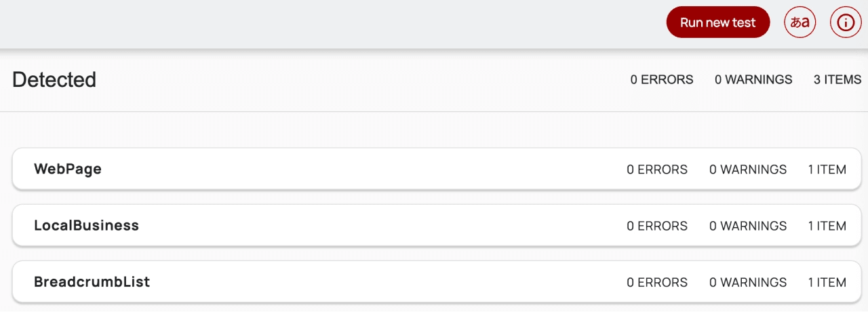Click the Detected heading
Image resolution: width=868 pixels, height=312 pixels.
pos(54,80)
